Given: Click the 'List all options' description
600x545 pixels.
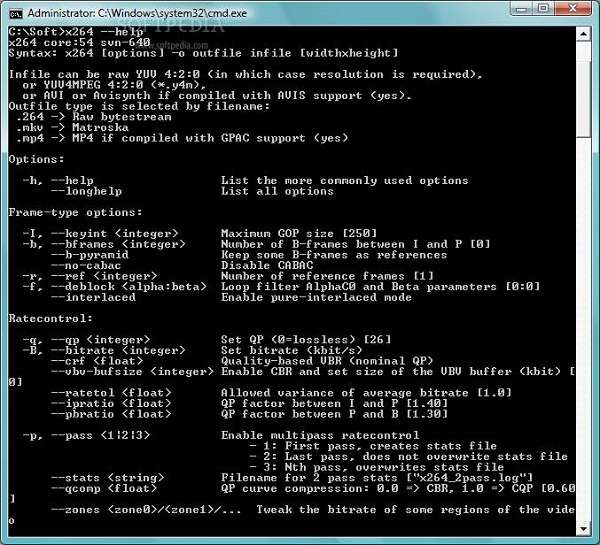Looking at the screenshot, I should 277,191.
